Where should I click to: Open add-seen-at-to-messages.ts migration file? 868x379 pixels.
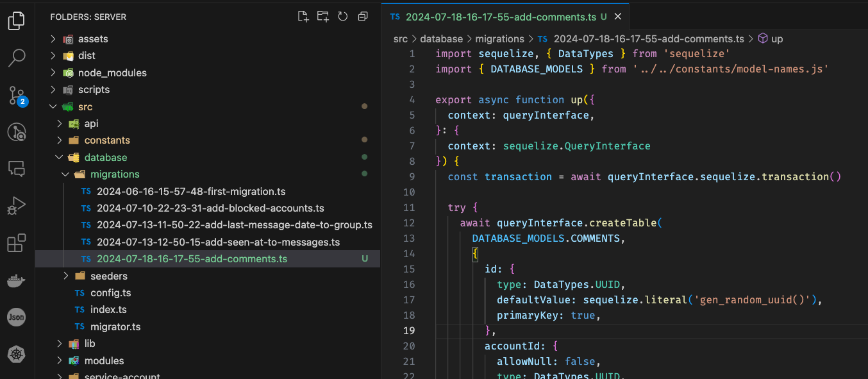tap(208, 242)
